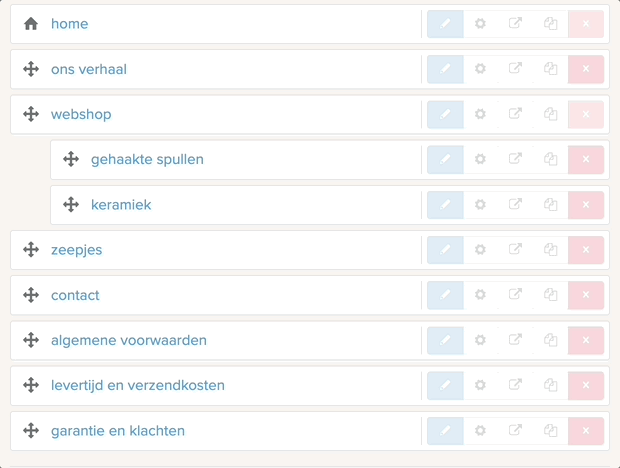Viewport: 620px width, 468px height.
Task: Open the 'keramiek' subpage link
Action: (121, 205)
